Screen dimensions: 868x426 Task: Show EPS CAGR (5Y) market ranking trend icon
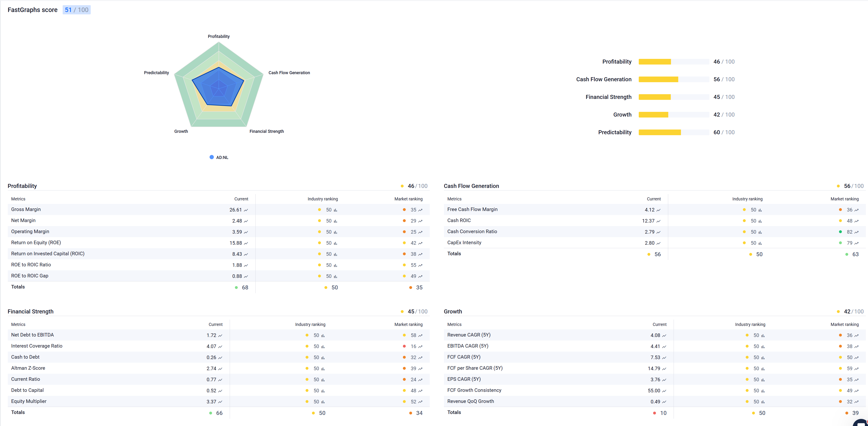(x=856, y=380)
